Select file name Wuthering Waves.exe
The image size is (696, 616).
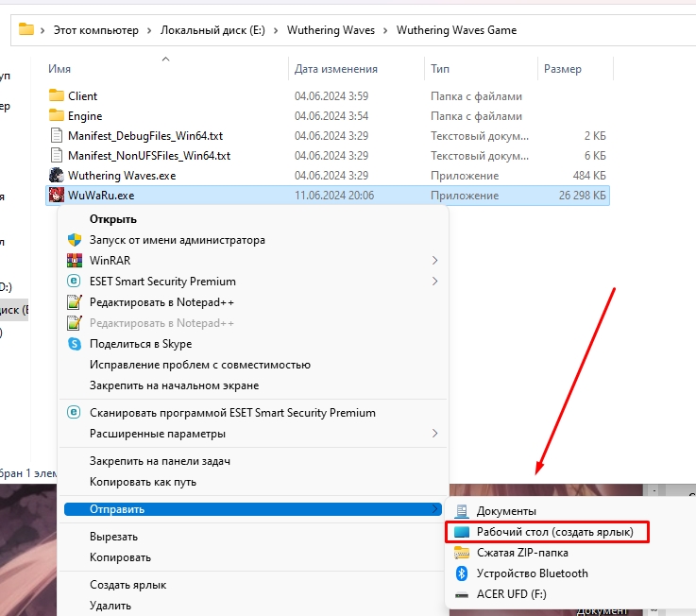pos(122,176)
